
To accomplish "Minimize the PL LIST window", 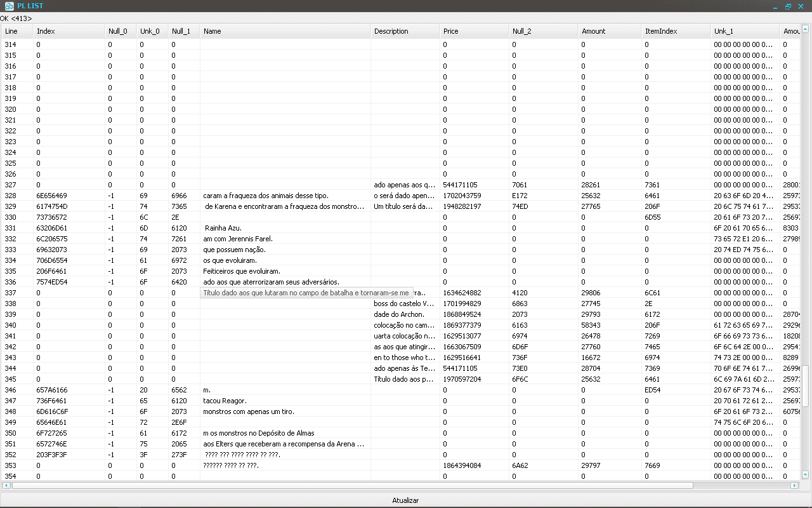I will coord(775,6).
